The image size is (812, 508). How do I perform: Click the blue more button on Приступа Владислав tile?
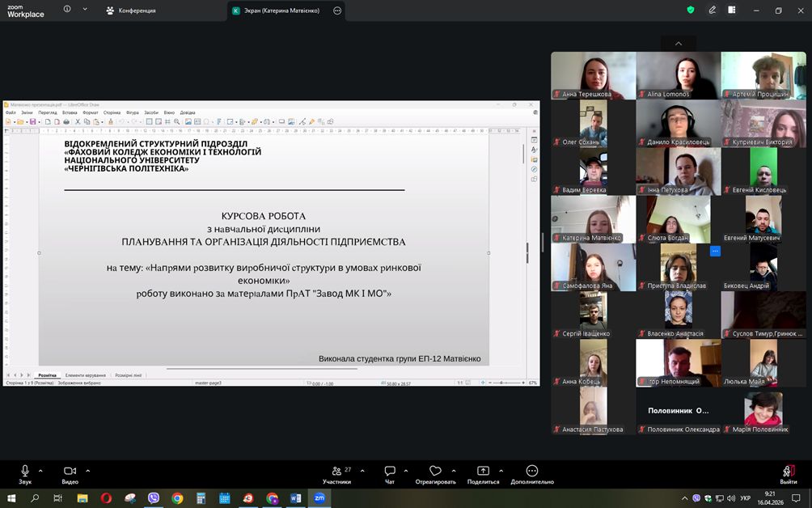715,252
